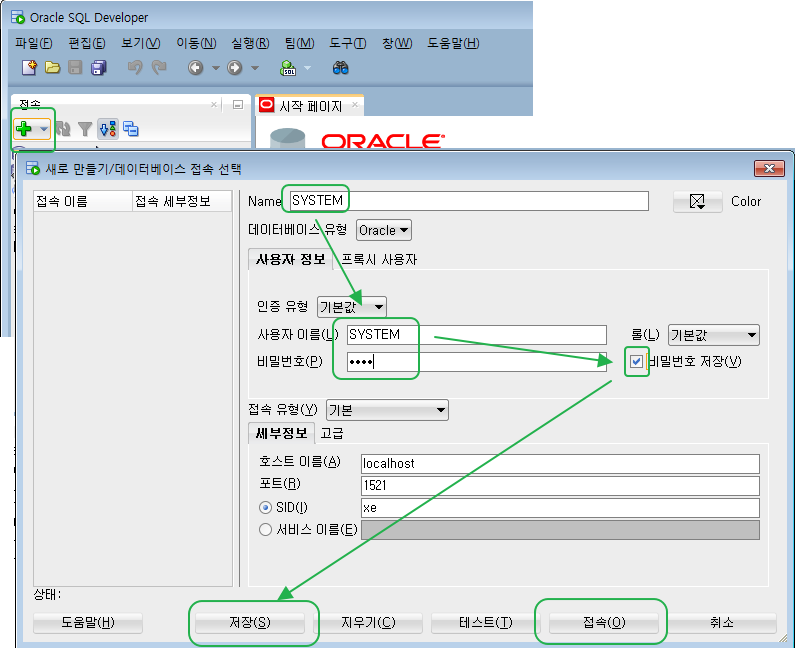
Task: Click the binoculars Find DB Object icon
Action: coord(340,68)
